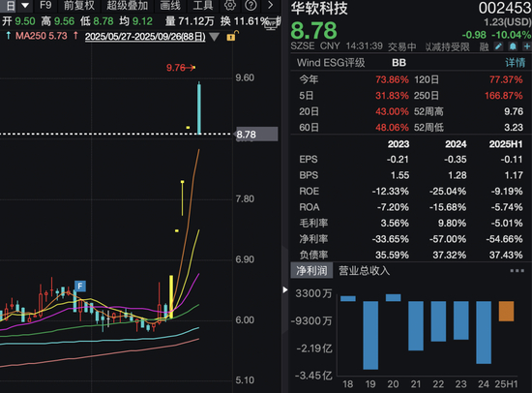Collapse the side panel with white arrow handle

pyautogui.click(x=285, y=289)
